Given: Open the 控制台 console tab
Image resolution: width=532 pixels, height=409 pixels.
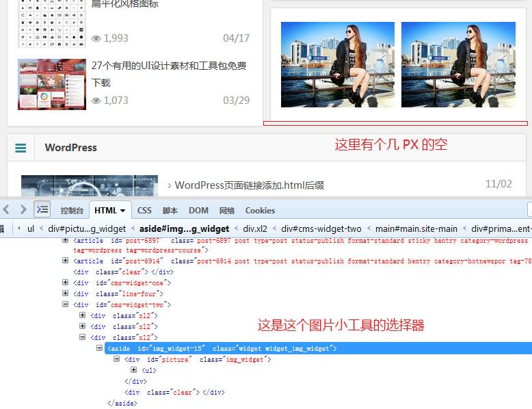Looking at the screenshot, I should (x=72, y=211).
